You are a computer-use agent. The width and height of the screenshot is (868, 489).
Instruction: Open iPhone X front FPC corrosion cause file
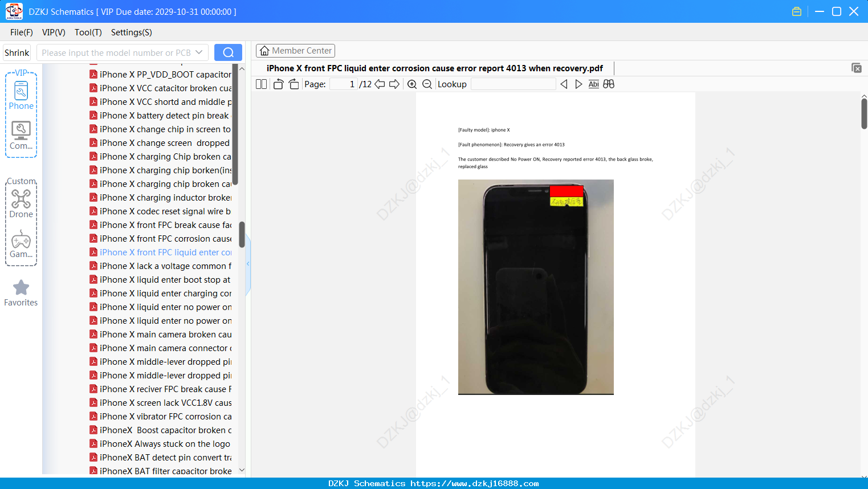click(x=161, y=239)
